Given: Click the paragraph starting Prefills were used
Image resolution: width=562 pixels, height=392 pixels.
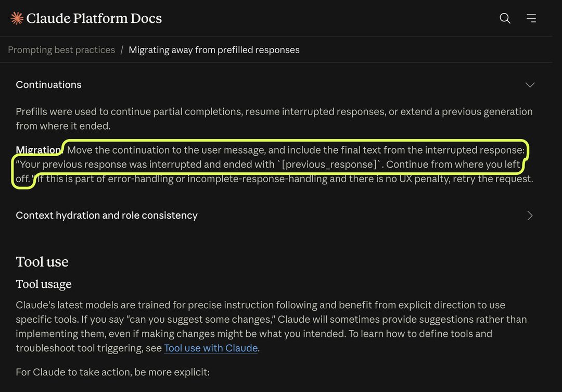Looking at the screenshot, I should (274, 119).
